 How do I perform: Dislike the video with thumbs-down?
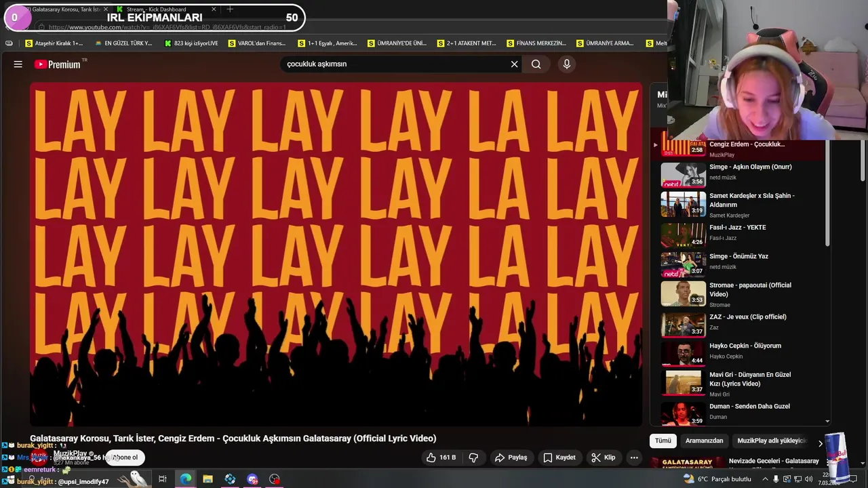473,457
